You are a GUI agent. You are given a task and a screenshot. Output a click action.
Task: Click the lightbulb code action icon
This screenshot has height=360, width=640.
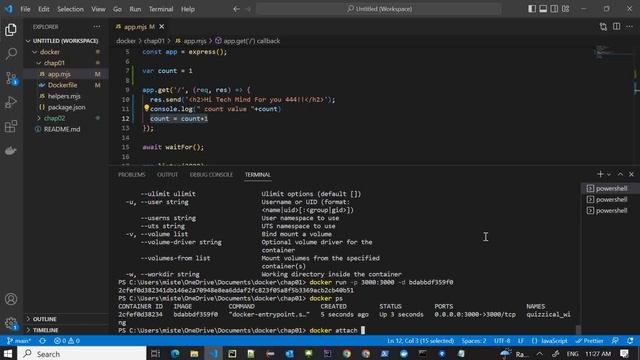(x=146, y=109)
